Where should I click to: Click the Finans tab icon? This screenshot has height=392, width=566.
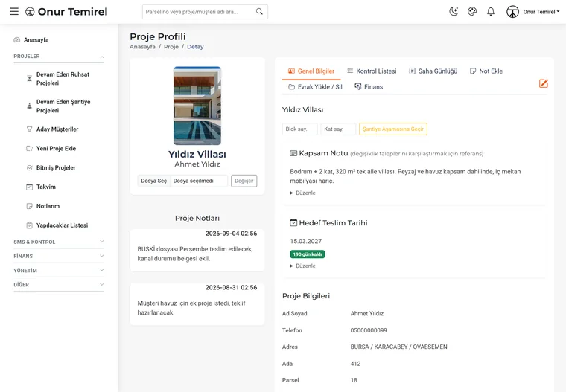pyautogui.click(x=358, y=86)
